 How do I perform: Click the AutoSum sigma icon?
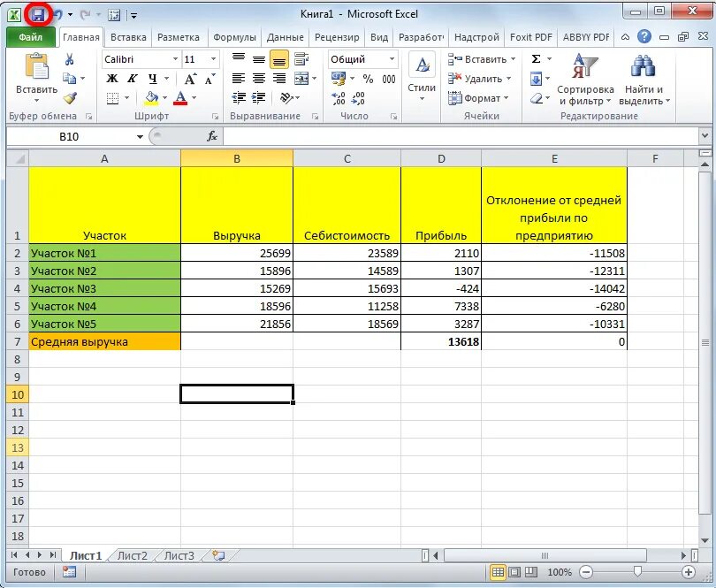tap(536, 59)
